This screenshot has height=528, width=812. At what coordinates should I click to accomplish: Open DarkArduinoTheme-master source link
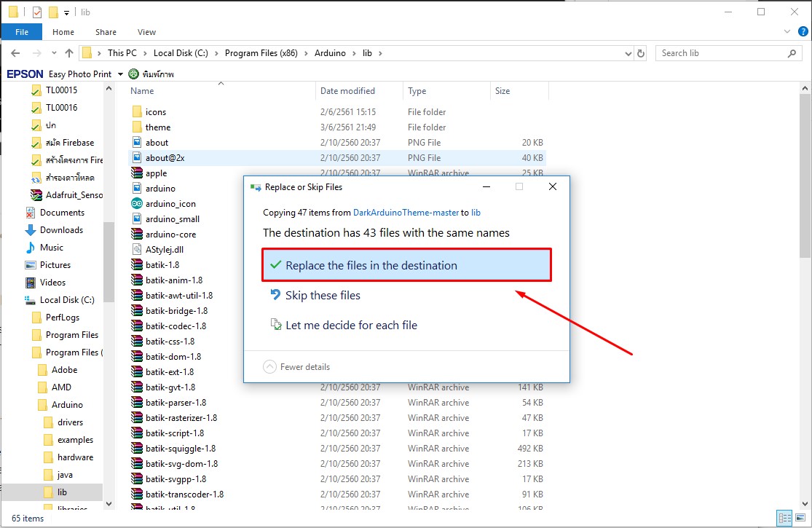pyautogui.click(x=406, y=213)
